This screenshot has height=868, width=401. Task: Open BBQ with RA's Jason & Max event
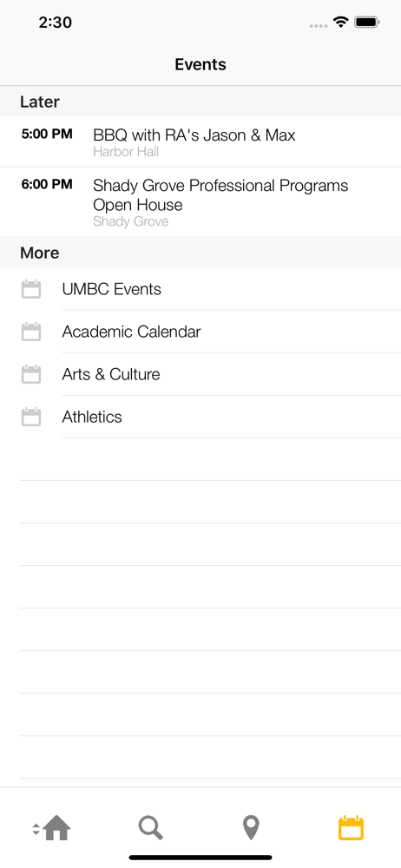pos(200,141)
